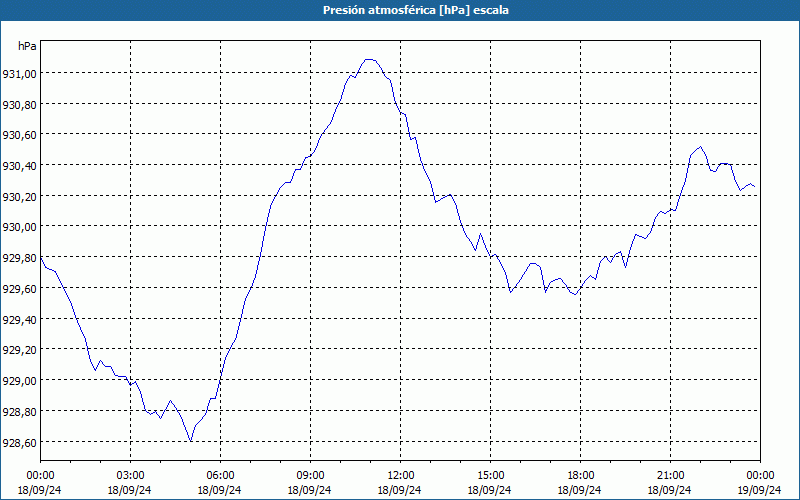The height and width of the screenshot is (500, 800).
Task: Click the 929,60 y-axis label
Action: tap(19, 289)
